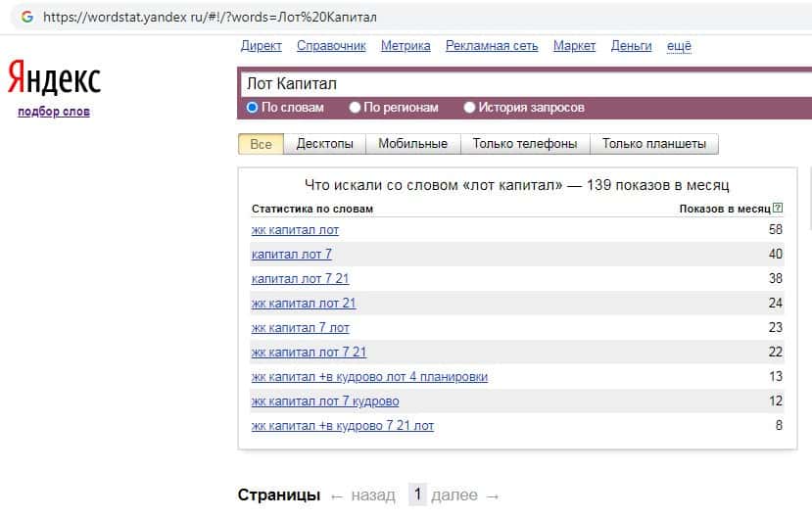Viewport: 812px width, 518px height.
Task: Open the query жк капитал лот
Action: coord(295,230)
